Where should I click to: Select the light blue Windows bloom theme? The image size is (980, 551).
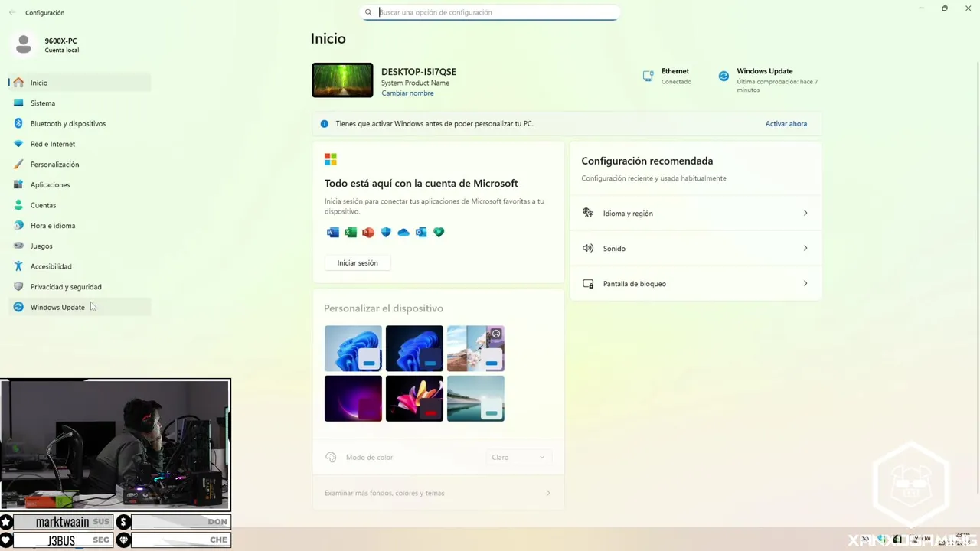pyautogui.click(x=353, y=348)
